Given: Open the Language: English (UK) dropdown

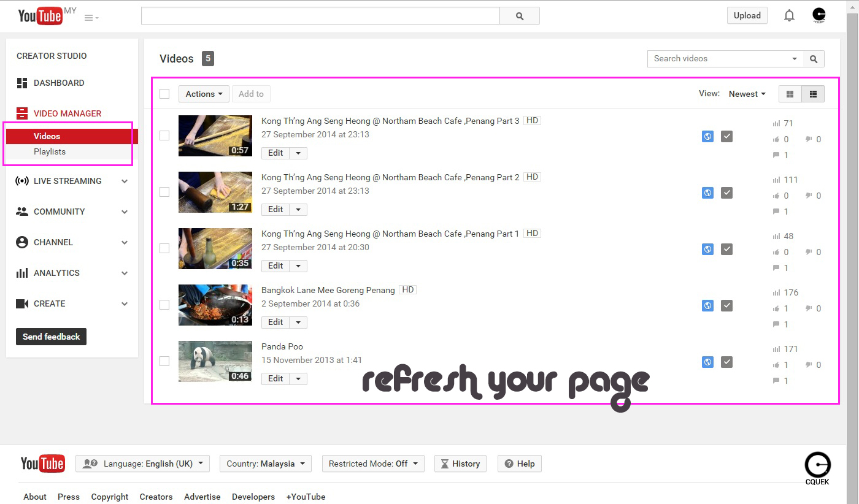Looking at the screenshot, I should 142,464.
